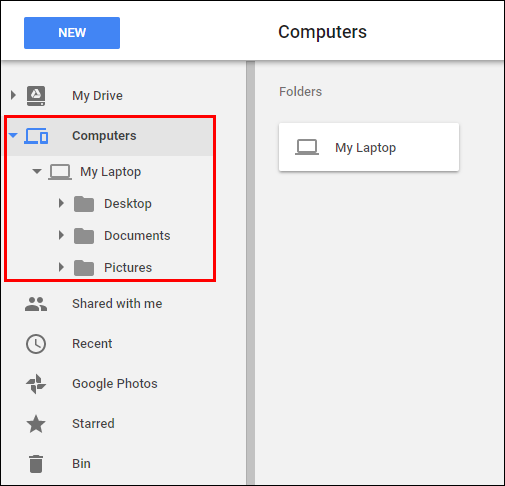The image size is (505, 486).
Task: Click the Pictures folder icon
Action: coord(84,268)
